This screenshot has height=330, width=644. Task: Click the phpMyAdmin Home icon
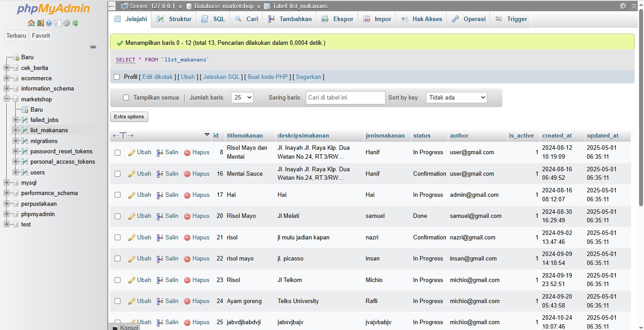31,23
